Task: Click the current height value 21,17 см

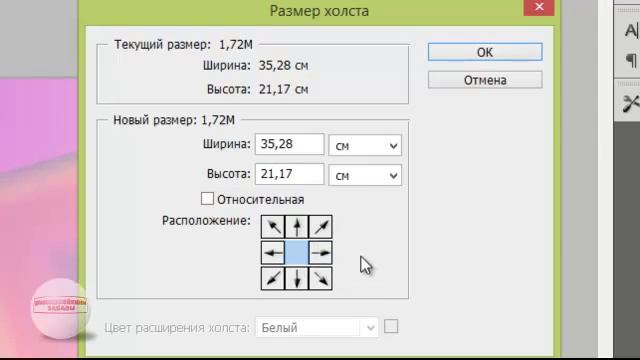Action: [284, 89]
